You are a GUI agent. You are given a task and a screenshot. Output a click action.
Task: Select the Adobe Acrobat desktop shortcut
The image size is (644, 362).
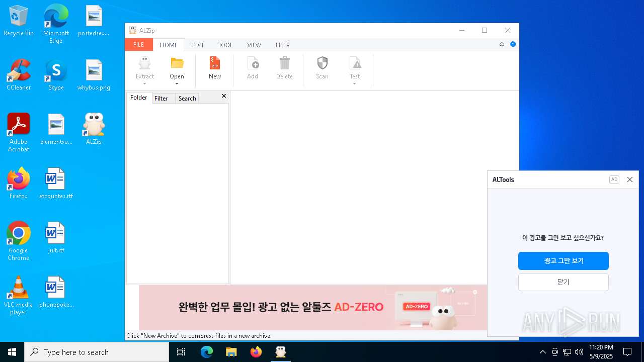click(x=19, y=133)
